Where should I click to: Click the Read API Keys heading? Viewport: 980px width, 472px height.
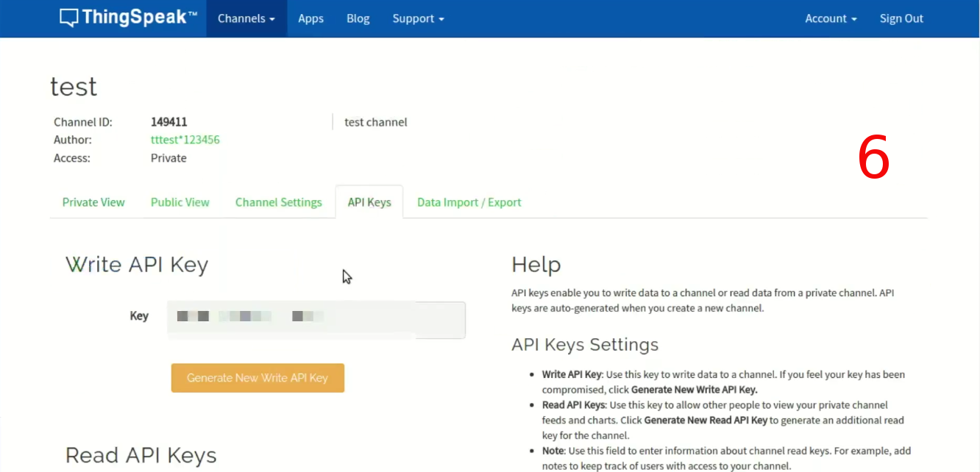tap(141, 456)
